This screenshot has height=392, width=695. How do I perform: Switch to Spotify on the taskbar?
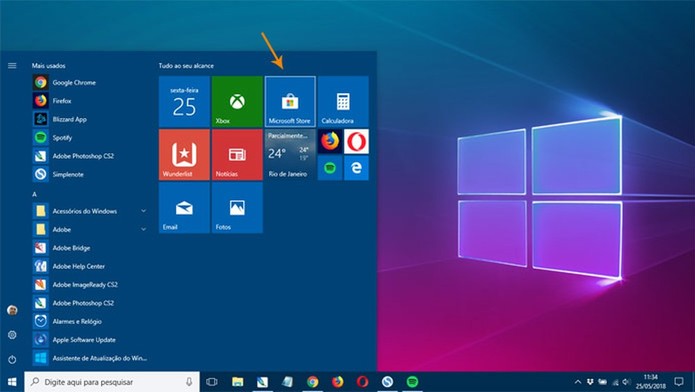(x=412, y=382)
